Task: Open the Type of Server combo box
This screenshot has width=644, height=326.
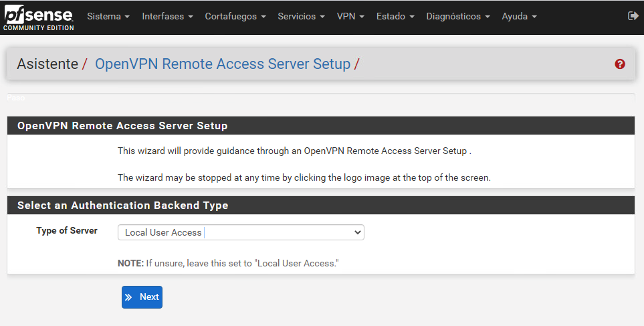Action: click(x=241, y=232)
